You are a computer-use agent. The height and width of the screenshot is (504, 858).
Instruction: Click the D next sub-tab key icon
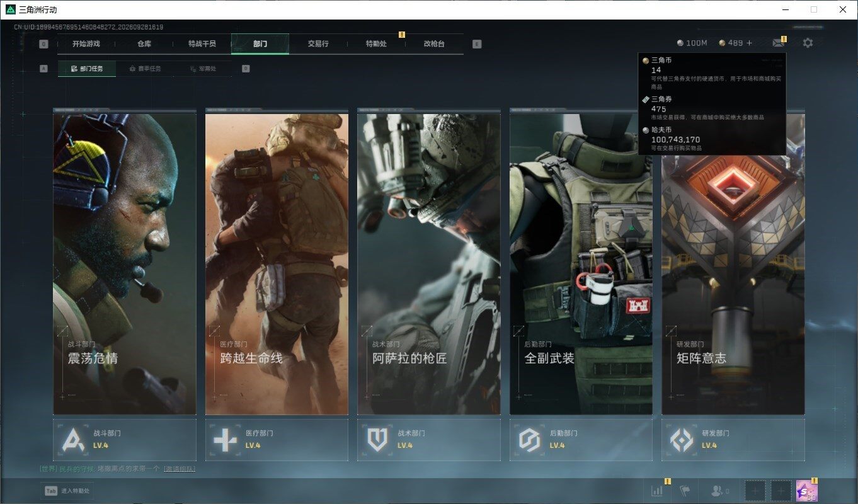point(246,69)
